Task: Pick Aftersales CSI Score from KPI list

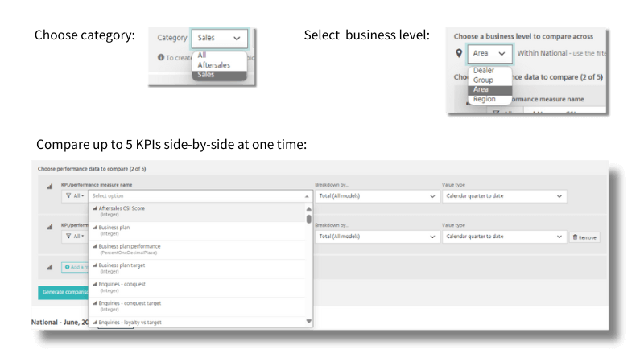Action: [197, 211]
